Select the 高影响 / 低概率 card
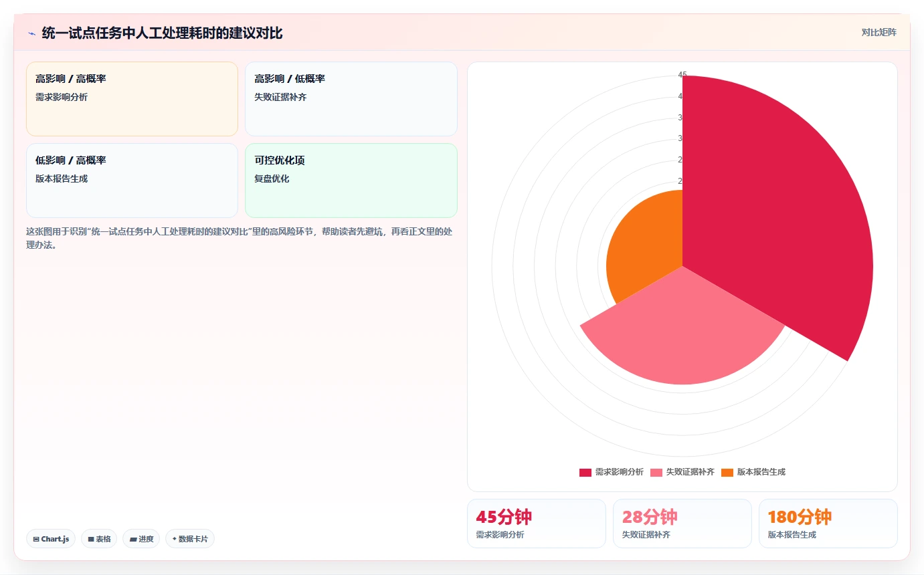The image size is (924, 575). click(x=351, y=99)
